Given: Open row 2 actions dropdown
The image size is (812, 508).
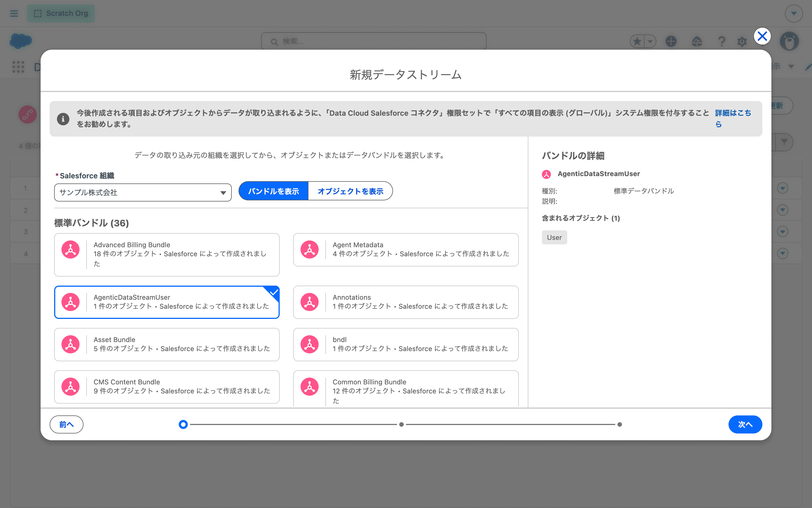Looking at the screenshot, I should (x=782, y=210).
